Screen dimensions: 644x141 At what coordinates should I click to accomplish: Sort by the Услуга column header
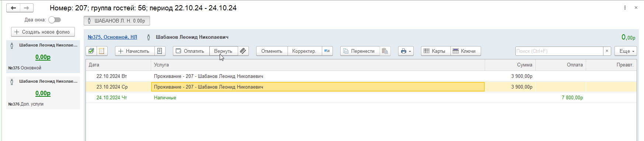point(318,65)
